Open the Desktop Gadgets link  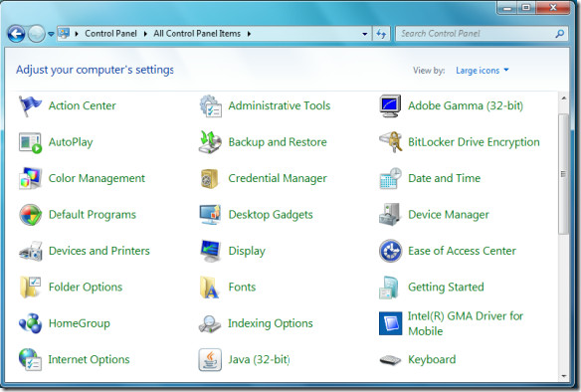(x=271, y=215)
